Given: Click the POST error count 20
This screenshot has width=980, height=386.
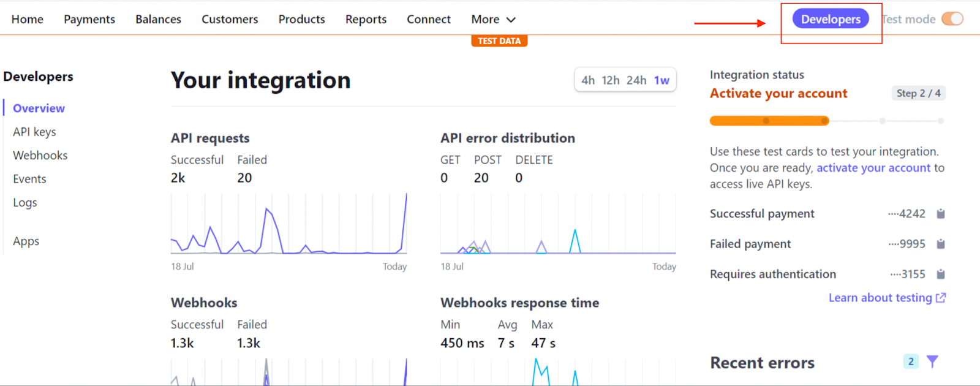Looking at the screenshot, I should 481,178.
